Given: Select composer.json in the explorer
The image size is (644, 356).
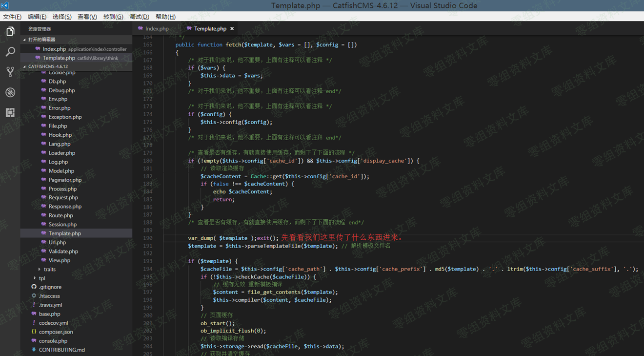Looking at the screenshot, I should (x=56, y=332).
